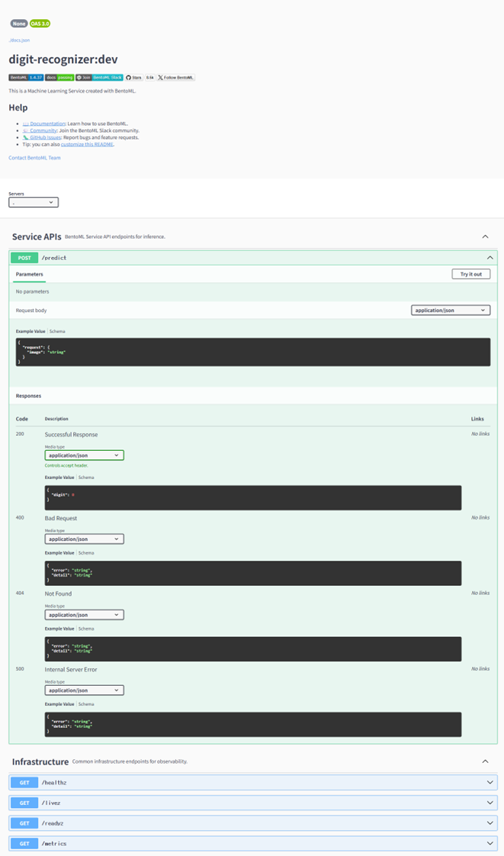Click the GitHub Stars badge
Image resolution: width=504 pixels, height=856 pixels.
tap(134, 78)
